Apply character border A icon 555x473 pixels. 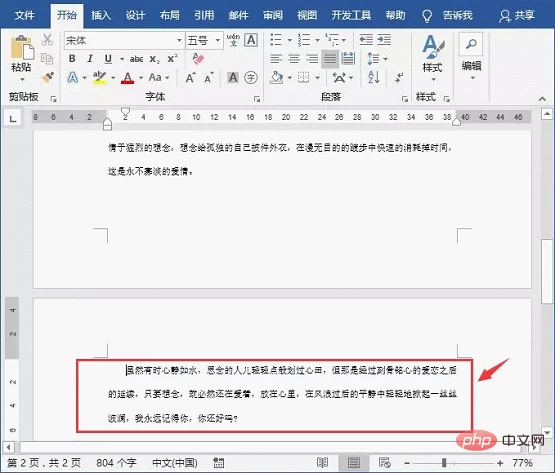coord(251,40)
